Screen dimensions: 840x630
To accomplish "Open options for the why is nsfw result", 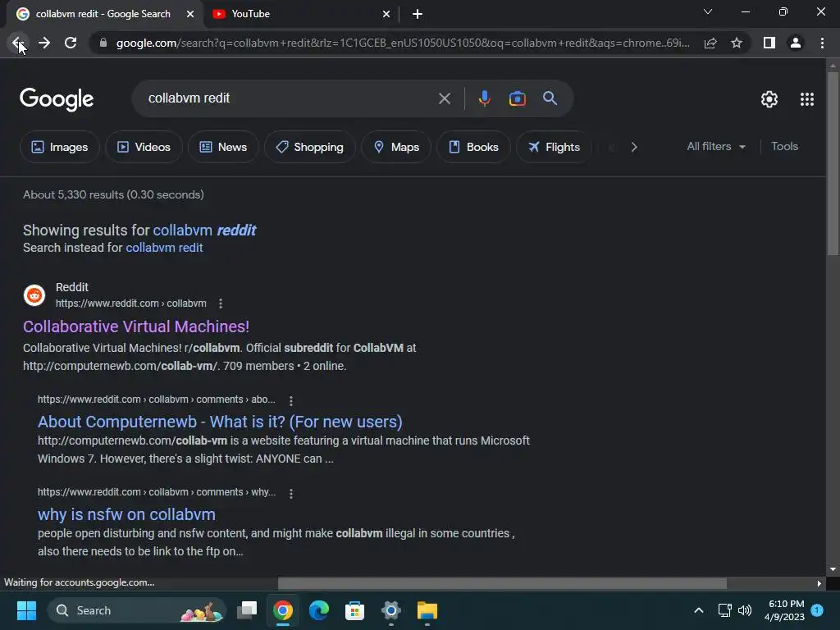I will pyautogui.click(x=291, y=493).
